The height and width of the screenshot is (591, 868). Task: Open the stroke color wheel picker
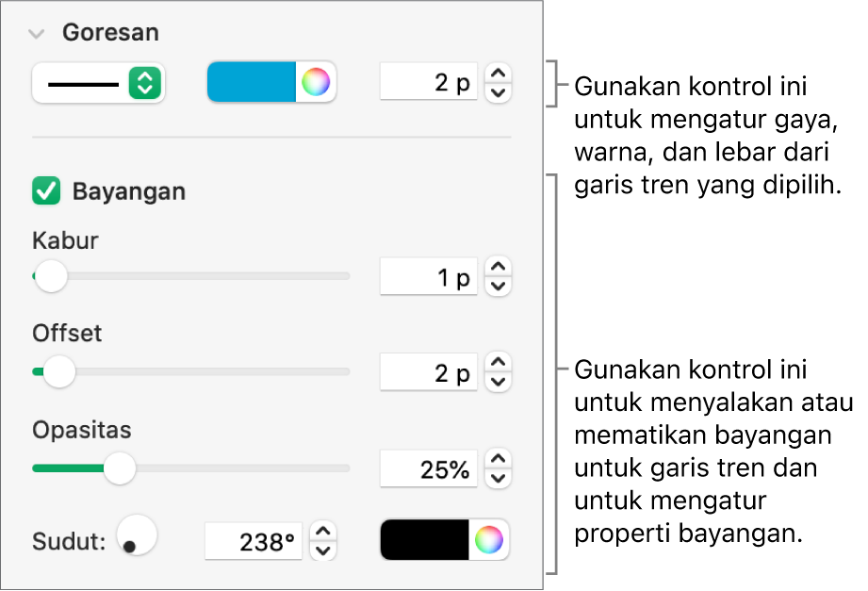316,84
